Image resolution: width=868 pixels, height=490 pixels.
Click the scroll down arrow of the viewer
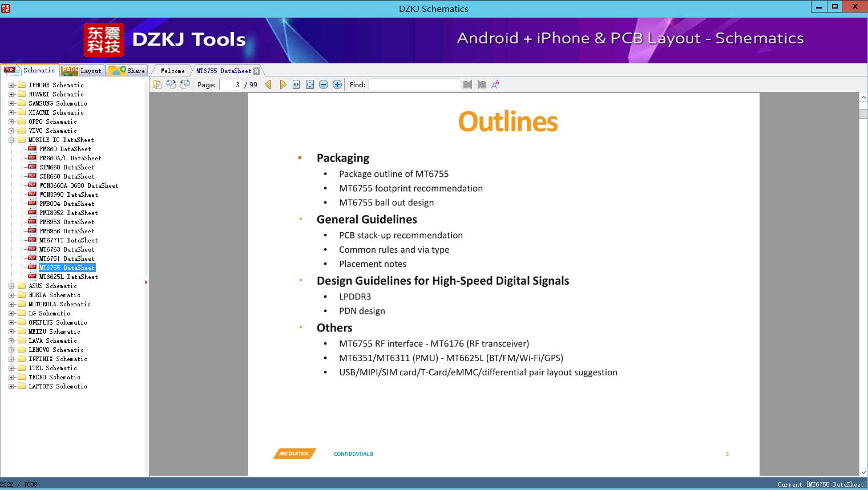coord(863,472)
